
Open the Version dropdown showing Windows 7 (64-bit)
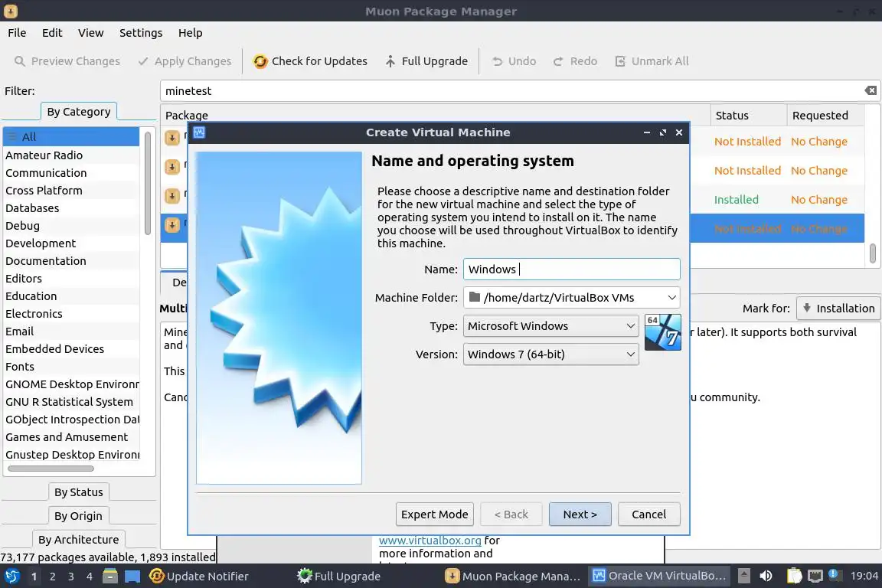point(550,354)
